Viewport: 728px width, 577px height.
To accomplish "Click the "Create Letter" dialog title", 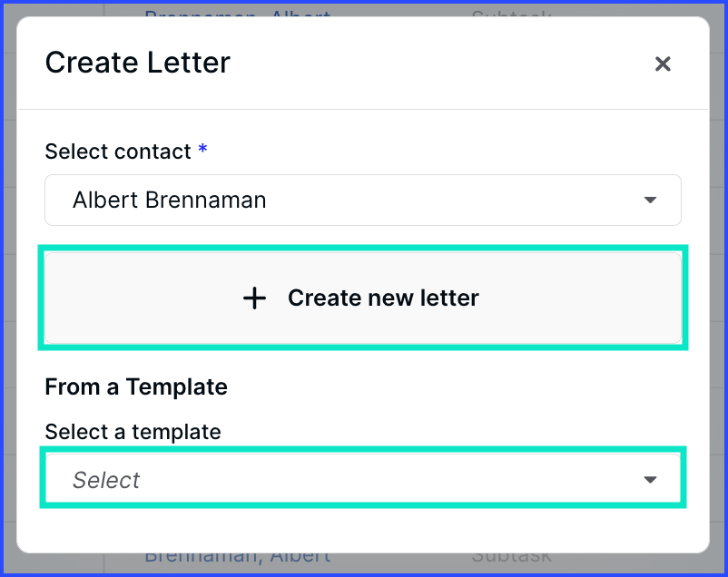I will click(x=137, y=63).
